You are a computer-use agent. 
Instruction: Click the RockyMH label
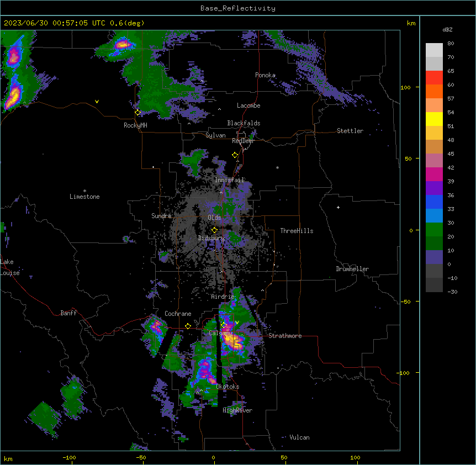(135, 125)
